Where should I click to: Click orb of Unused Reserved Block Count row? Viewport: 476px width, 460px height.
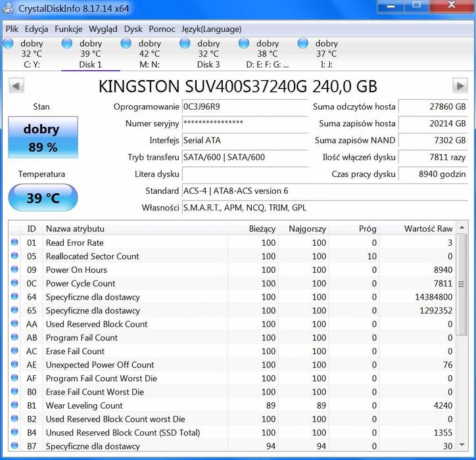tap(14, 432)
